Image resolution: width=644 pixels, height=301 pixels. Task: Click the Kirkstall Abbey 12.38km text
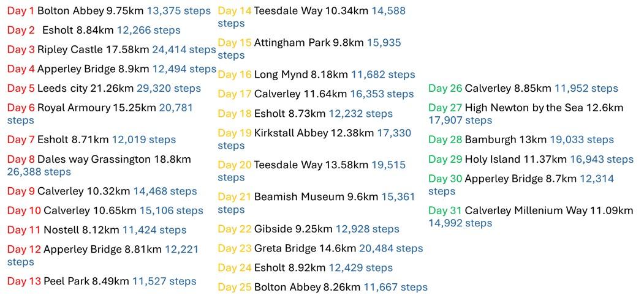[x=314, y=133]
